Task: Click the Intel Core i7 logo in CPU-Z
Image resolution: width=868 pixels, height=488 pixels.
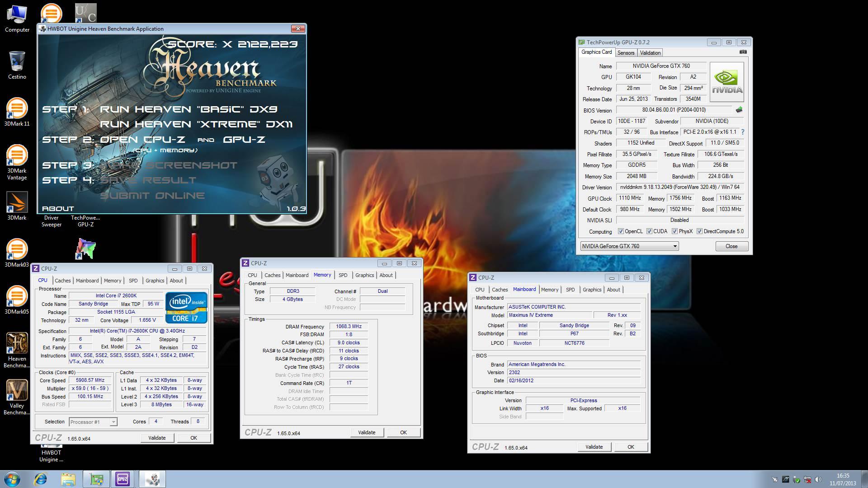Action: (x=187, y=307)
